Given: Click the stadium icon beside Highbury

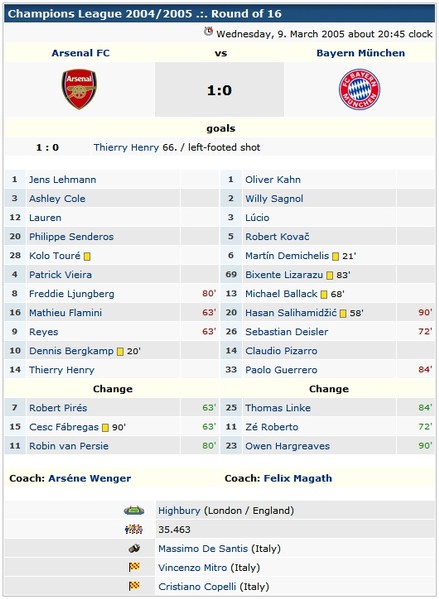Looking at the screenshot, I should (x=134, y=510).
